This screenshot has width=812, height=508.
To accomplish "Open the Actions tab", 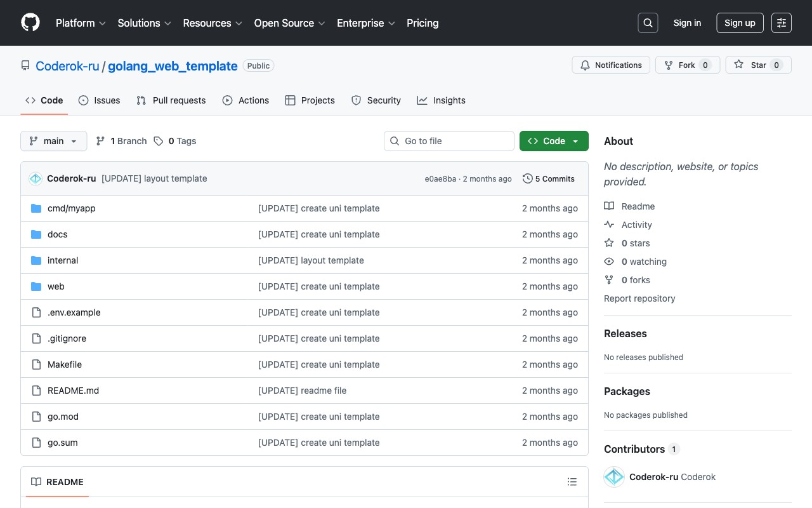I will click(x=246, y=100).
